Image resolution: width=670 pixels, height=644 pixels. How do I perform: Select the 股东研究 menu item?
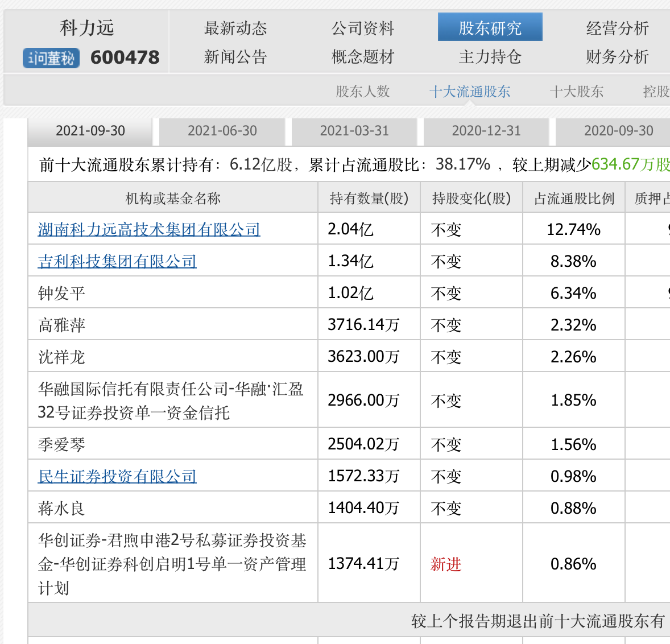pyautogui.click(x=490, y=27)
